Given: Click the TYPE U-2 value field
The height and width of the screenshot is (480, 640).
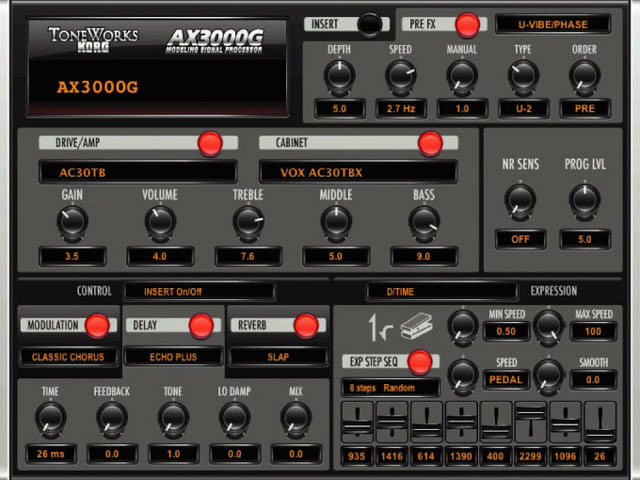Looking at the screenshot, I should [524, 109].
